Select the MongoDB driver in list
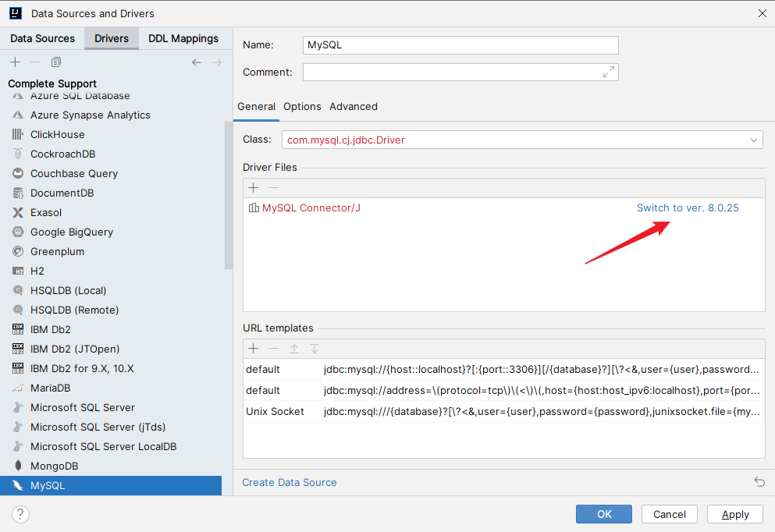 [x=54, y=466]
